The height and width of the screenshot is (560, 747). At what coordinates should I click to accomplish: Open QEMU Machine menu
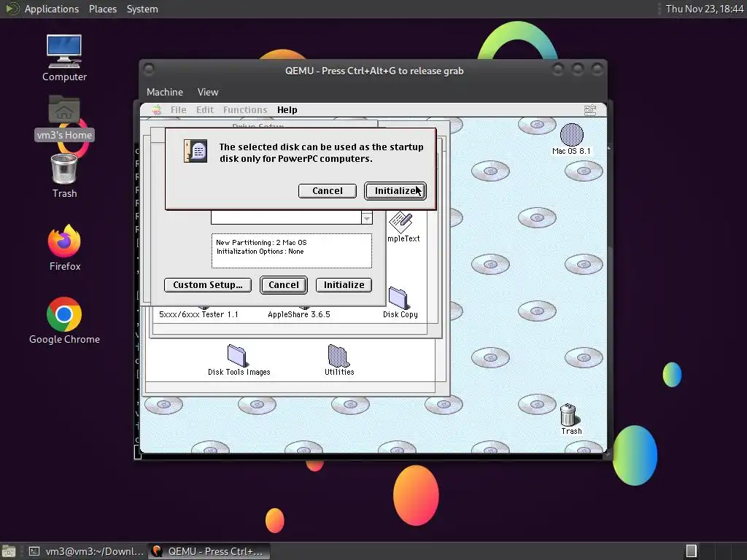165,92
